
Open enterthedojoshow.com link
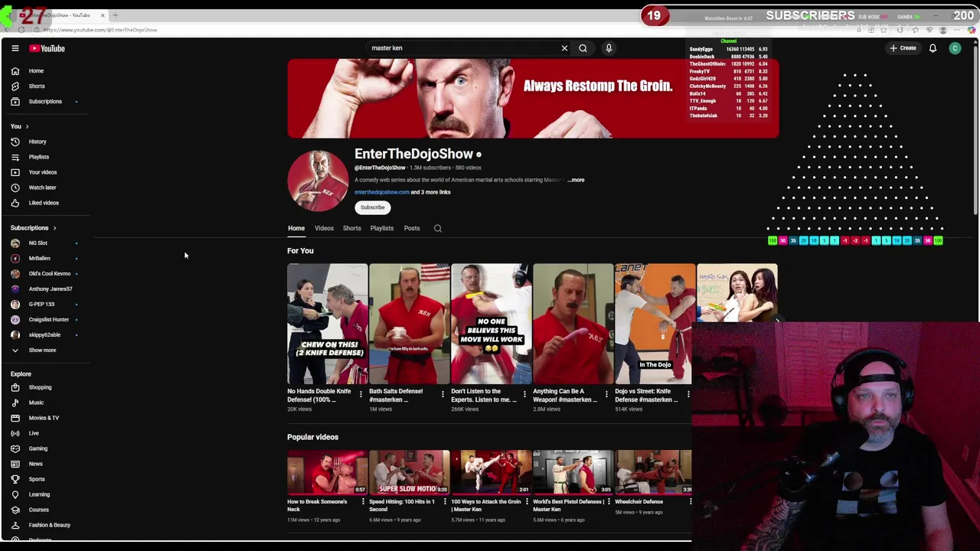point(381,192)
